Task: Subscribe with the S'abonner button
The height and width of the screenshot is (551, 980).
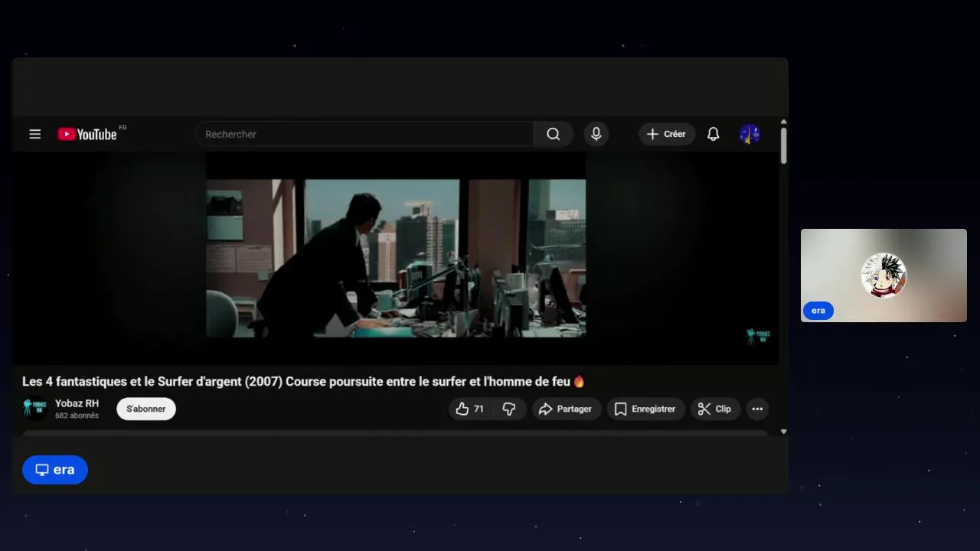Action: (146, 409)
